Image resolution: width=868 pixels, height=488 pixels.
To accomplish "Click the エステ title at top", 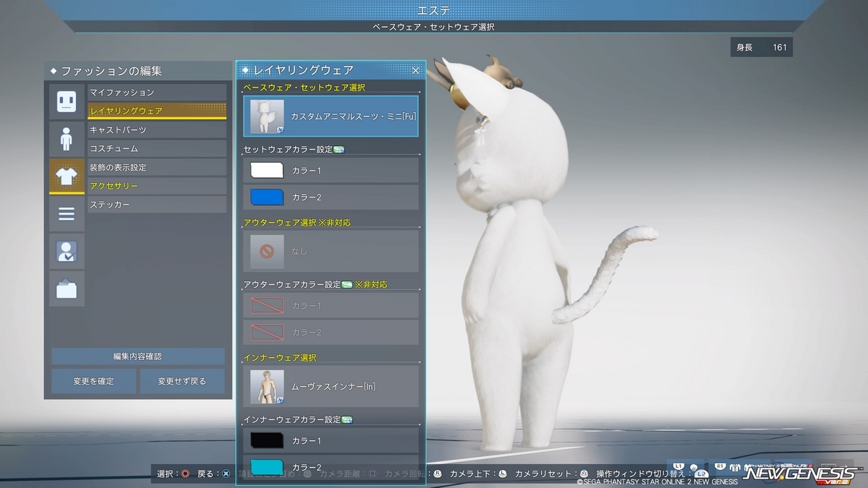I will 434,10.
